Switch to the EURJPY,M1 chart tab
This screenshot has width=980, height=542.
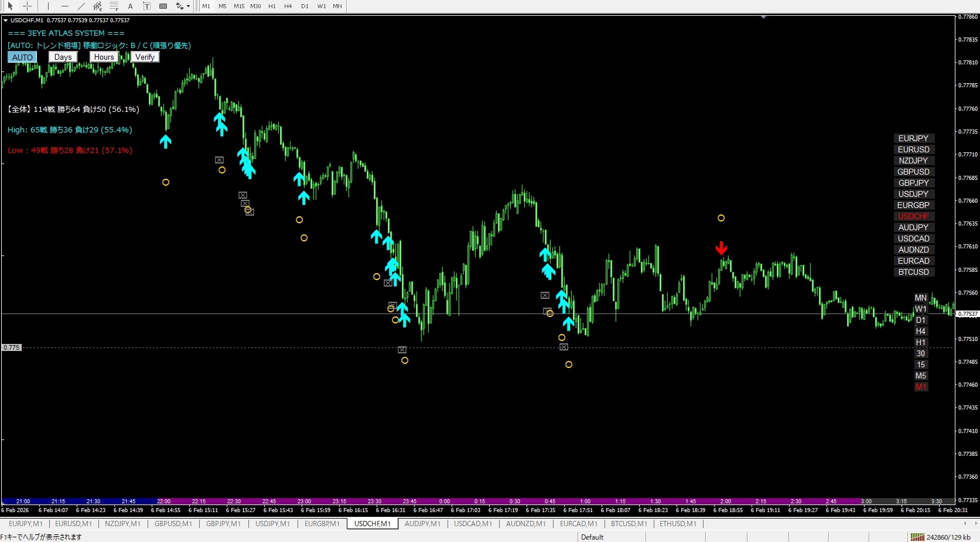25,524
